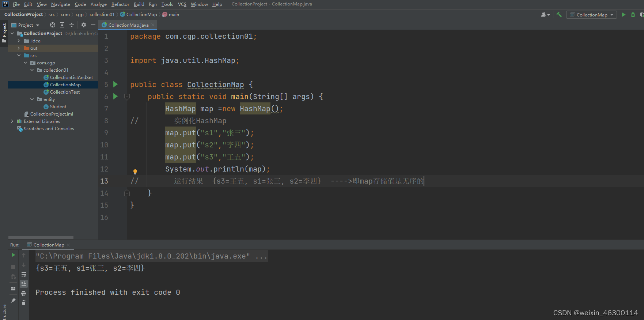Close the CollectionMap Run tab
Screen dimensions: 644x320
point(68,245)
